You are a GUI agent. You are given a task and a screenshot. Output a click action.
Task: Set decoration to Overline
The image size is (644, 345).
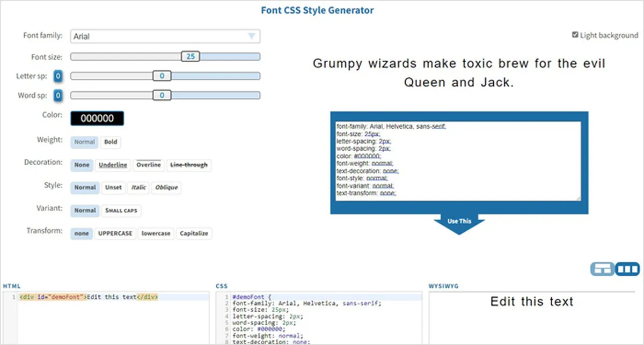pos(149,165)
